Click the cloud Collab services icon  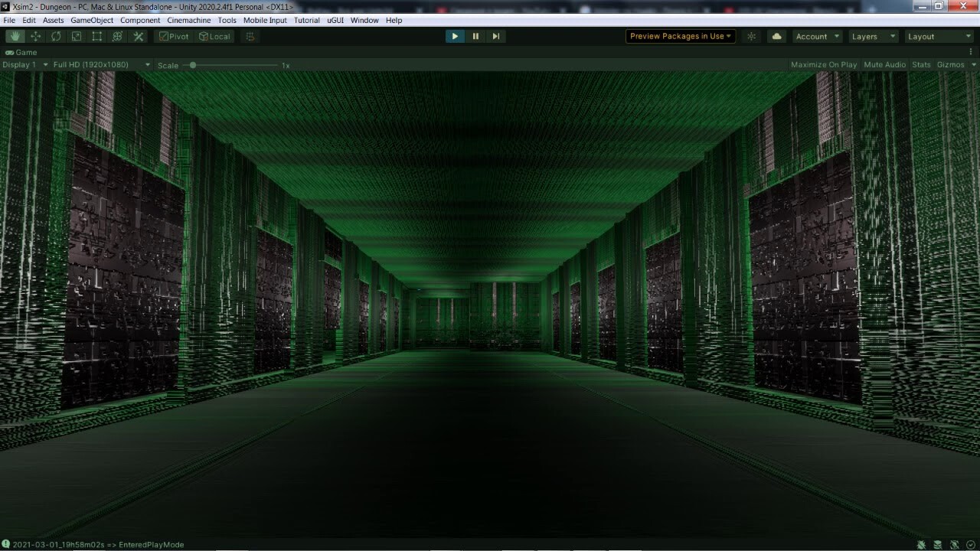[x=776, y=36]
